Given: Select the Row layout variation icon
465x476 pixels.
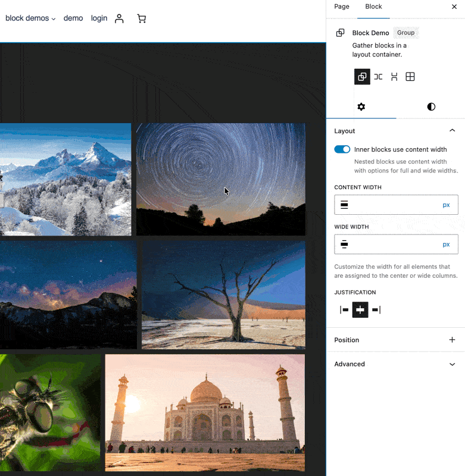Looking at the screenshot, I should point(378,77).
